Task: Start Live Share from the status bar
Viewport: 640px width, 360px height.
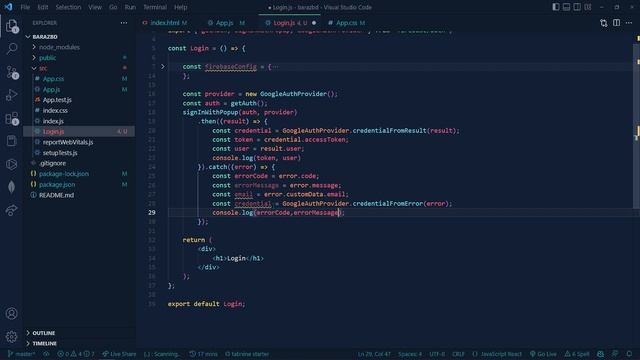Action: [x=119, y=354]
